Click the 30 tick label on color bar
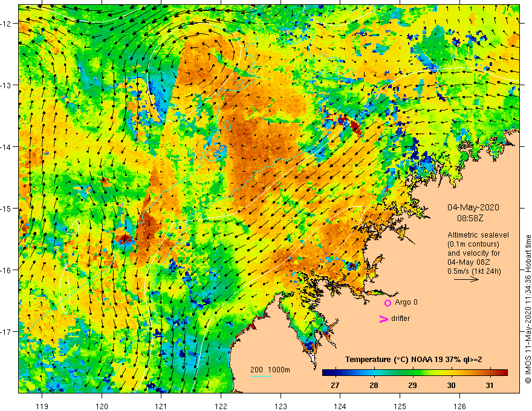This screenshot has width=532, height=411. coord(451,385)
